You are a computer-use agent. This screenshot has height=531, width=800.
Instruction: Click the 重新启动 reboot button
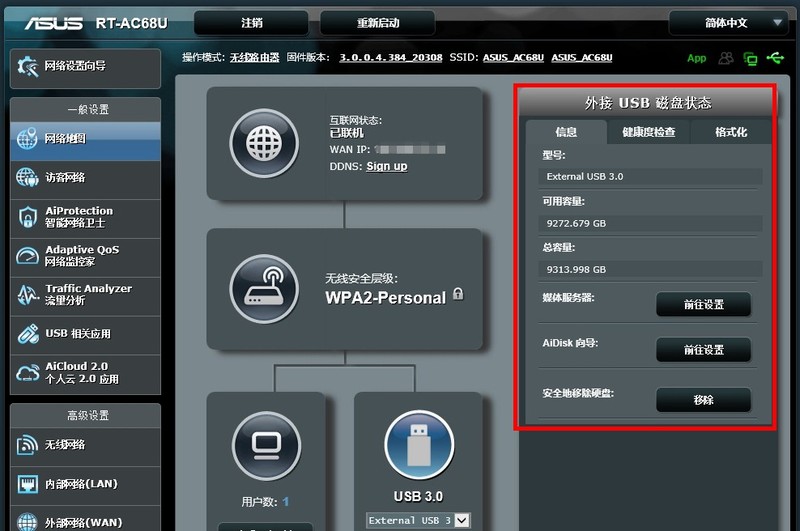[378, 23]
